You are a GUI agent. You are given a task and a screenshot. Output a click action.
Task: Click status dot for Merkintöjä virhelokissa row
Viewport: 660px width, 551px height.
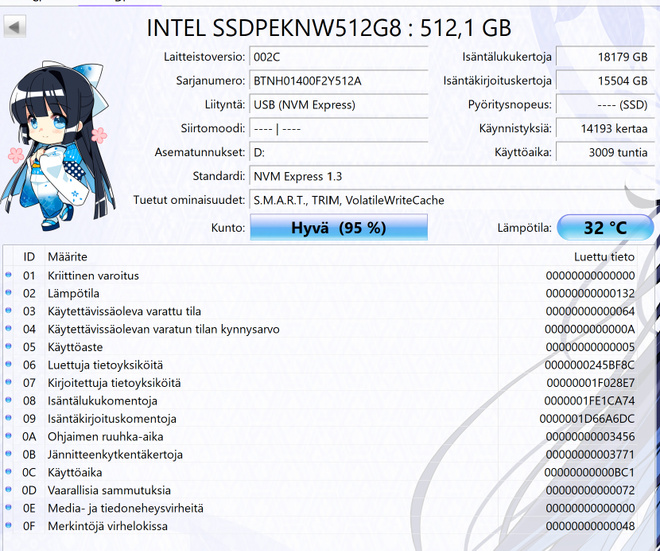pos(8,525)
